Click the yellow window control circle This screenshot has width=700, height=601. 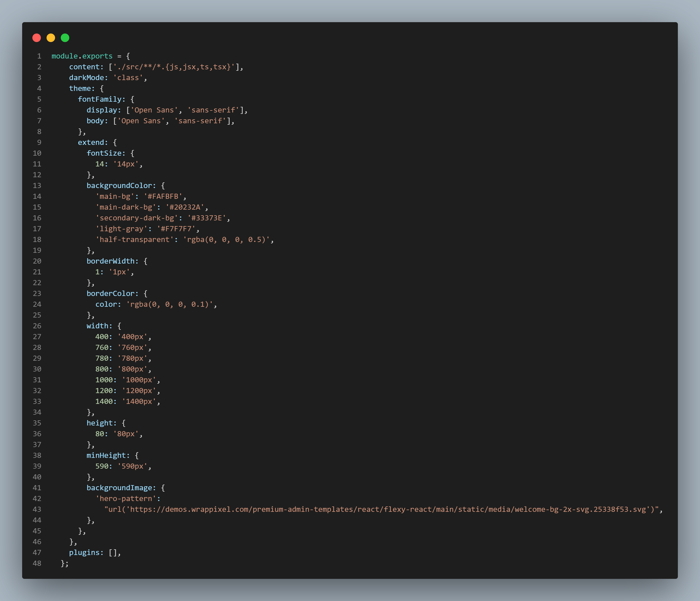[51, 38]
